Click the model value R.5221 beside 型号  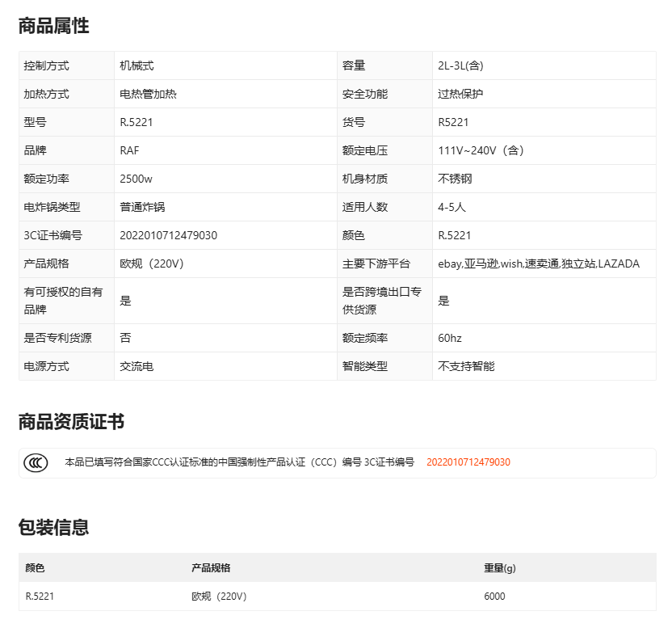pos(136,122)
